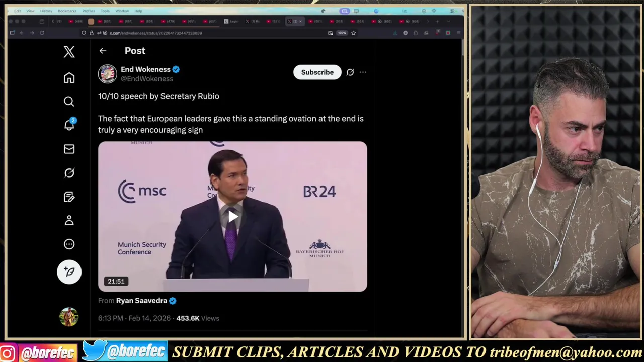Screen dimensions: 644x362
Task: Open the Bookmarks menu
Action: (x=67, y=11)
